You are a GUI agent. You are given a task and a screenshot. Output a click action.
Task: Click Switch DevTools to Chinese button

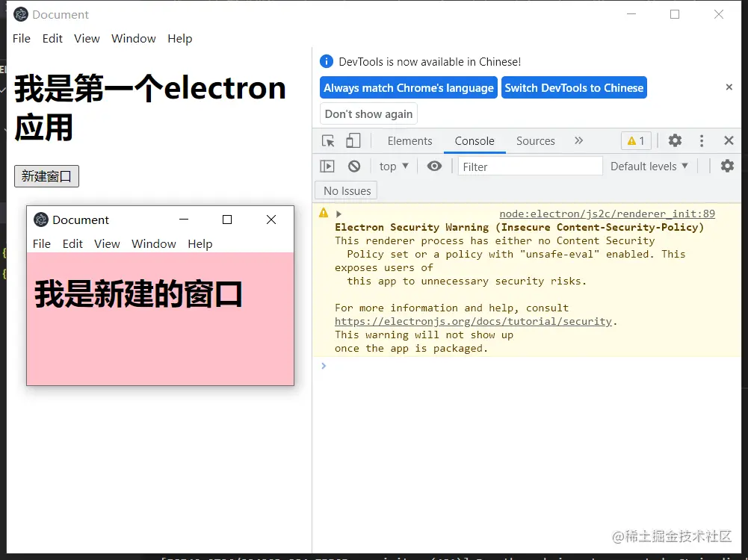click(x=574, y=87)
